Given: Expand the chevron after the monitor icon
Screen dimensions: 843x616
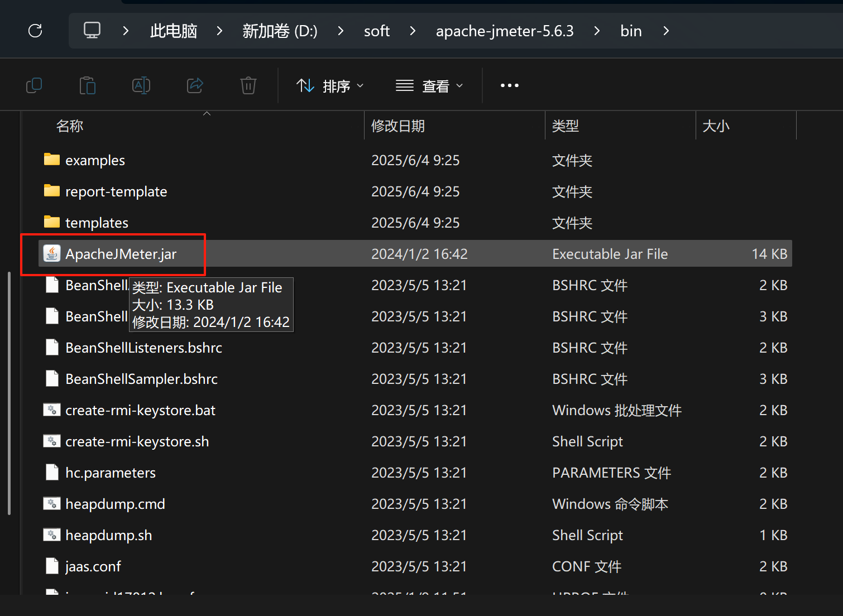Looking at the screenshot, I should pos(126,31).
